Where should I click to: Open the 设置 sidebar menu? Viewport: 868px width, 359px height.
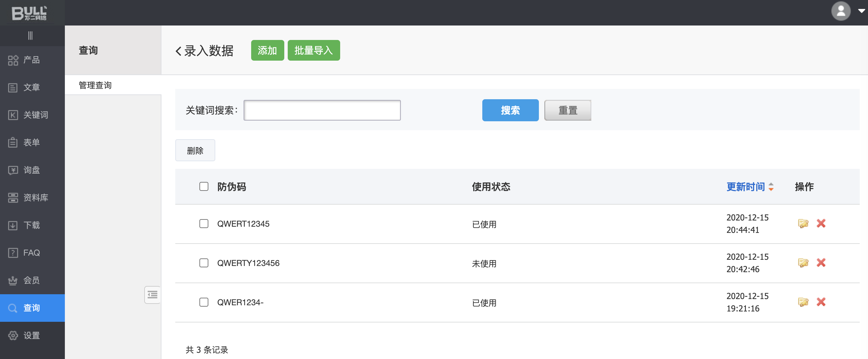click(x=32, y=336)
